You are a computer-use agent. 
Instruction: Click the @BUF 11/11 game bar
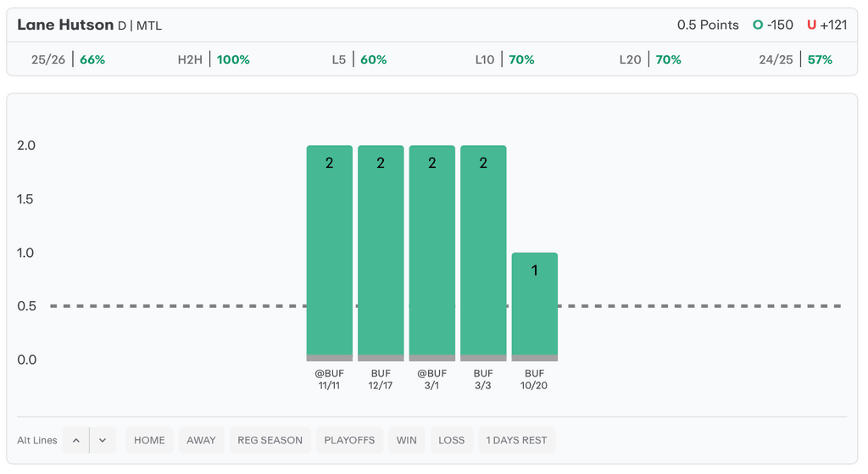pos(329,253)
